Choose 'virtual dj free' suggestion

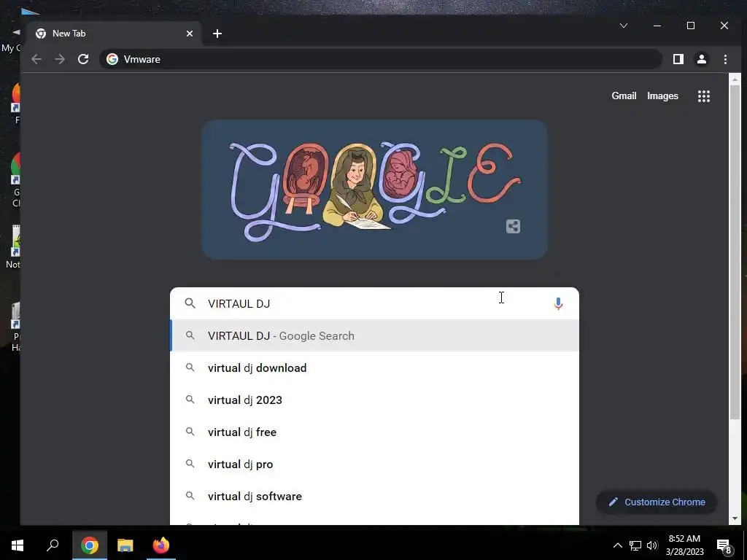(x=374, y=432)
